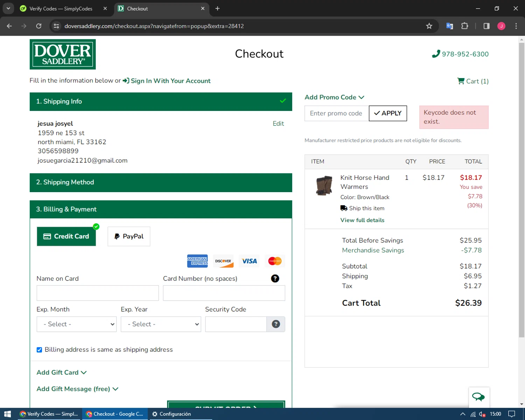Open the live chat bubble
This screenshot has height=420, width=525.
(x=479, y=397)
